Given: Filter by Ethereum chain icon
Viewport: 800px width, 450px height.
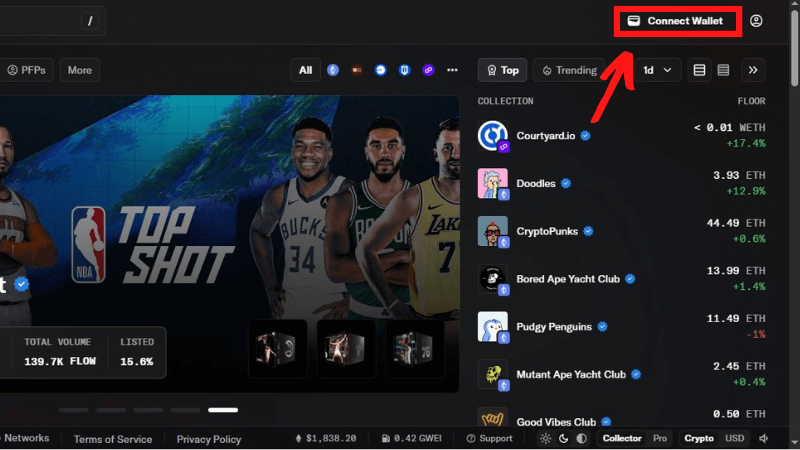Looking at the screenshot, I should point(333,70).
